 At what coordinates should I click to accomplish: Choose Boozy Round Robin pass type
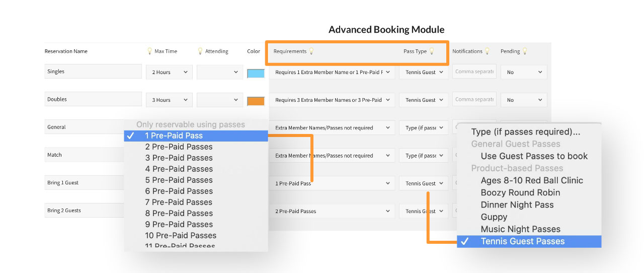click(x=520, y=192)
